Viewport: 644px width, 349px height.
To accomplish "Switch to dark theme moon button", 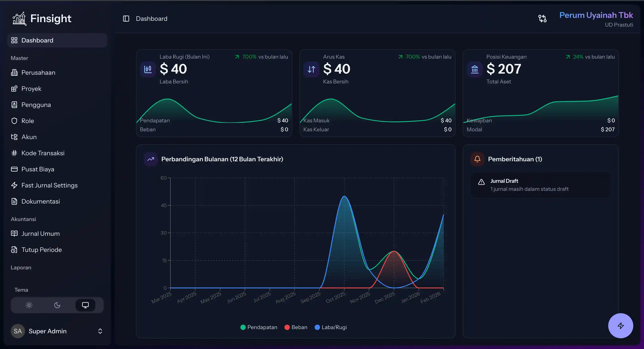I will tap(57, 305).
